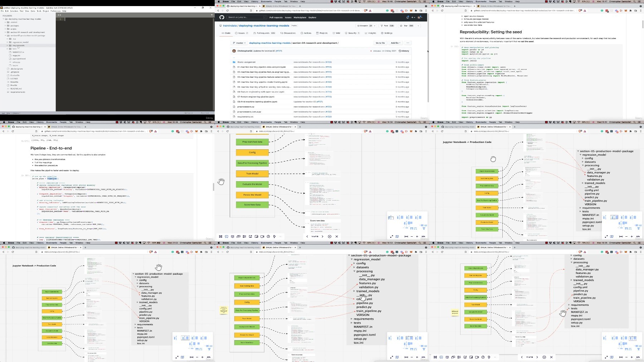This screenshot has width=644, height=362.
Task: Open the profile avatar dropdown in the GitHub header
Action: tap(420, 17)
